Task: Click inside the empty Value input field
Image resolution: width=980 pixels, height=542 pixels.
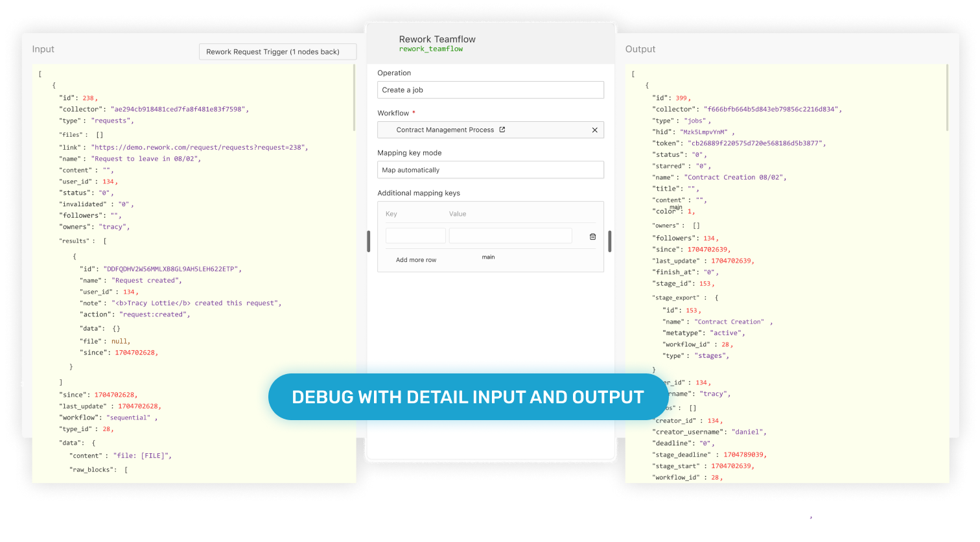Action: (x=510, y=235)
